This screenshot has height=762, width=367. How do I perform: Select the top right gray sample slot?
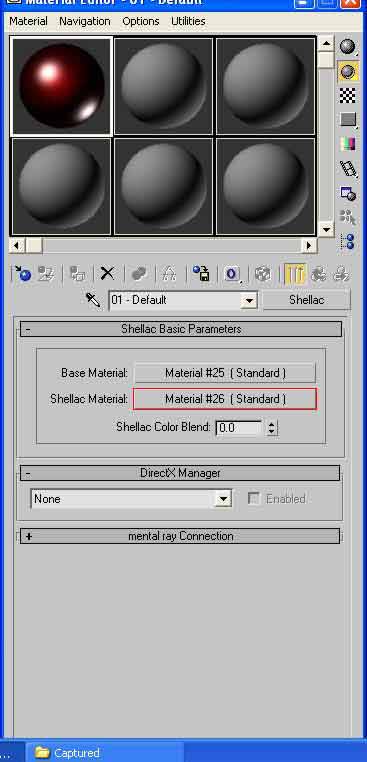click(x=265, y=86)
